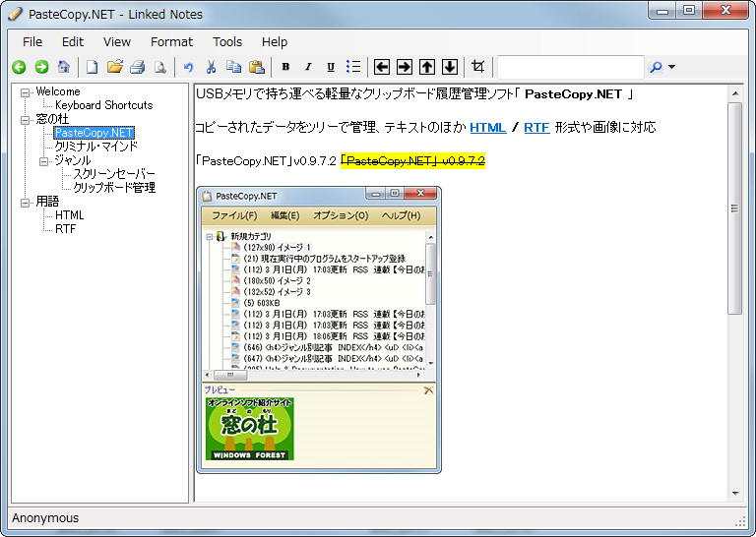The width and height of the screenshot is (756, 537).
Task: Select the HTML note in tree
Action: [70, 214]
